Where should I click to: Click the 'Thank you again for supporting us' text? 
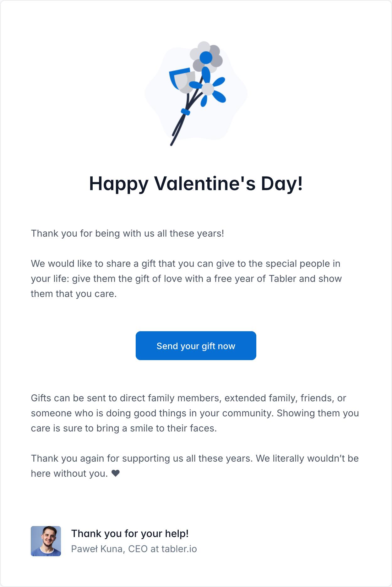tap(141, 458)
